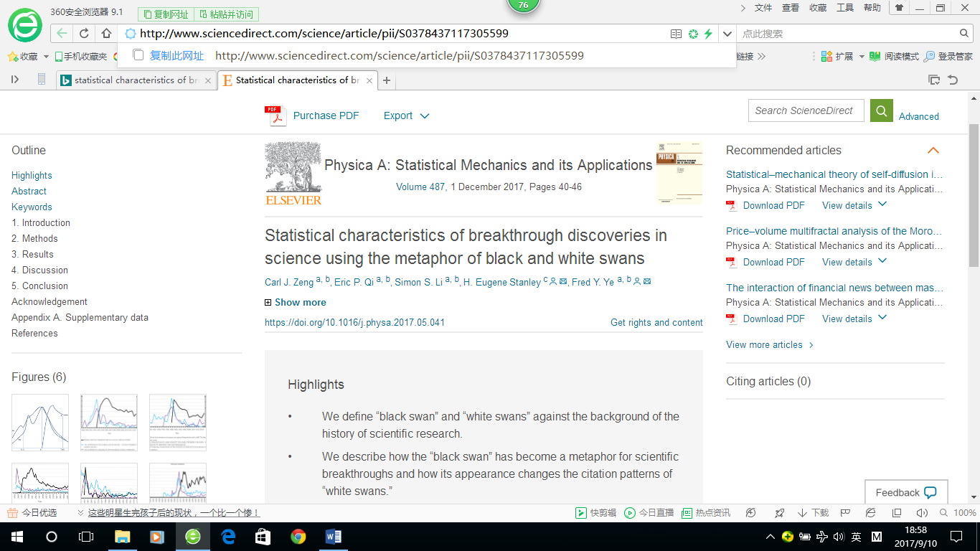
Task: Click the Purchase PDF icon
Action: 273,116
